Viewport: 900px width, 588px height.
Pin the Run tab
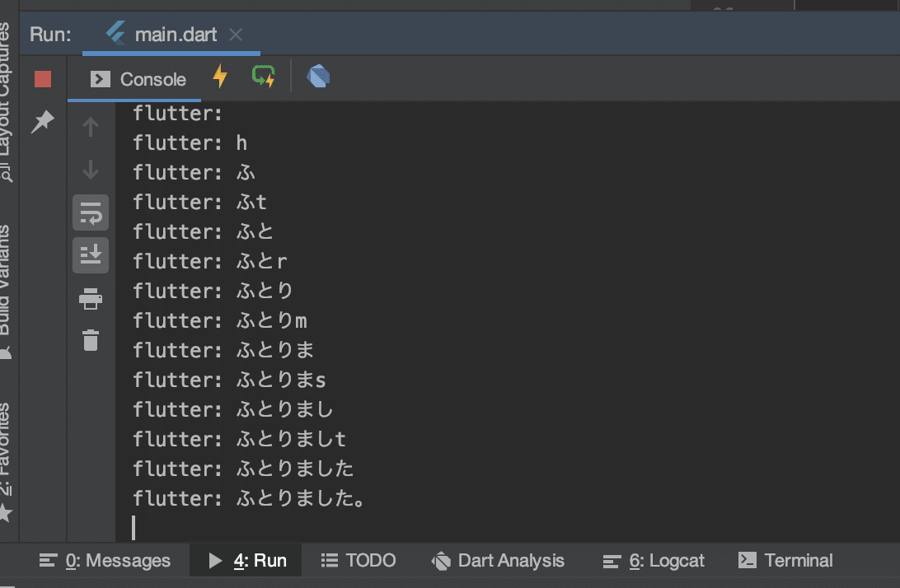tap(43, 121)
